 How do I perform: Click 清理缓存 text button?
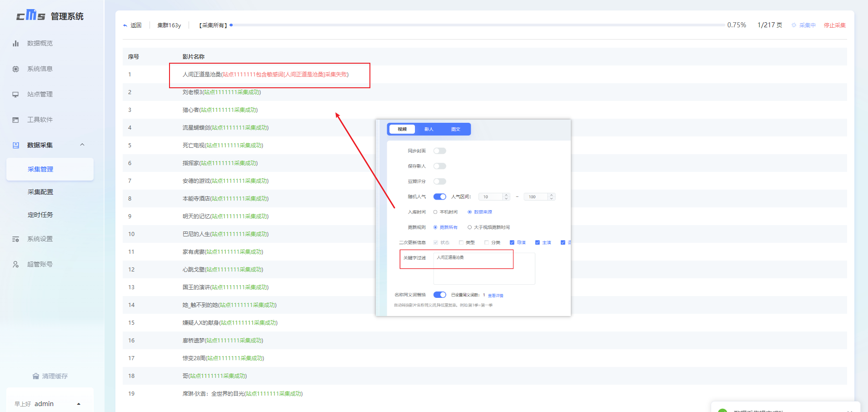coord(55,376)
